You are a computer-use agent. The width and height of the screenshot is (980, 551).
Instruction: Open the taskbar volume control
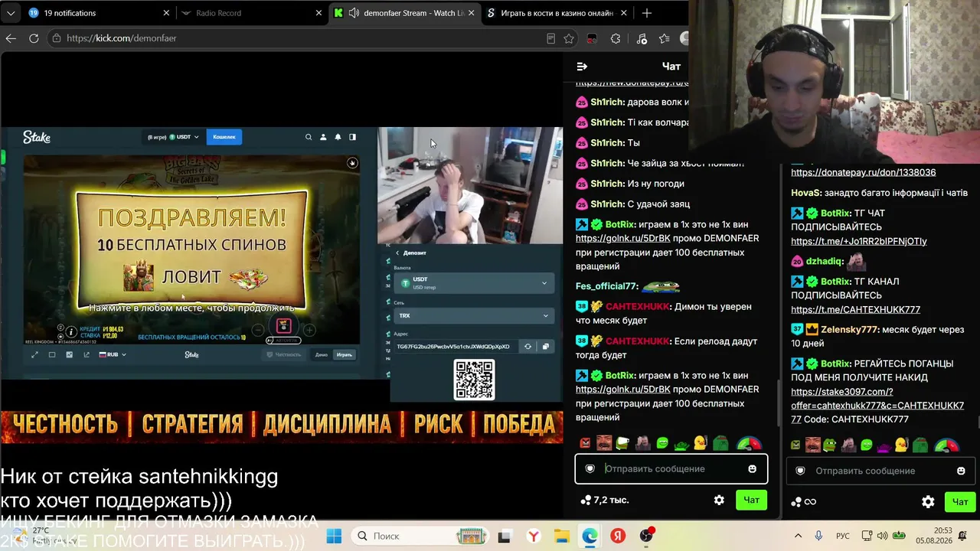click(x=882, y=536)
